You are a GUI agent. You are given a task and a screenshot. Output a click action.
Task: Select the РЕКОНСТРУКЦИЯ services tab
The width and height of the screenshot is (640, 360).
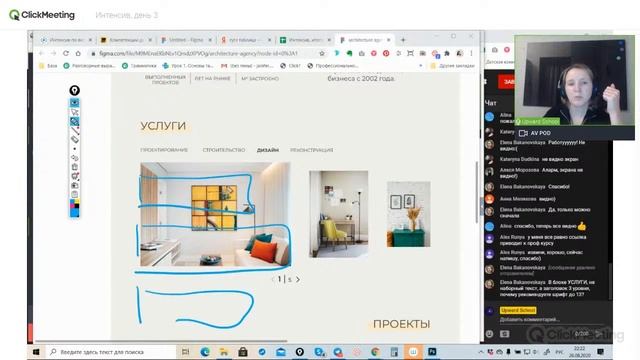click(311, 150)
